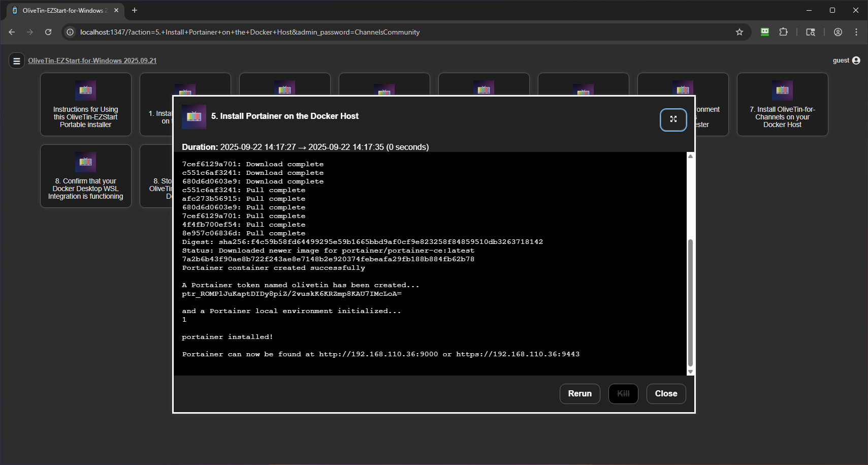Open the Chrome profile icon
The width and height of the screenshot is (868, 465).
[838, 32]
